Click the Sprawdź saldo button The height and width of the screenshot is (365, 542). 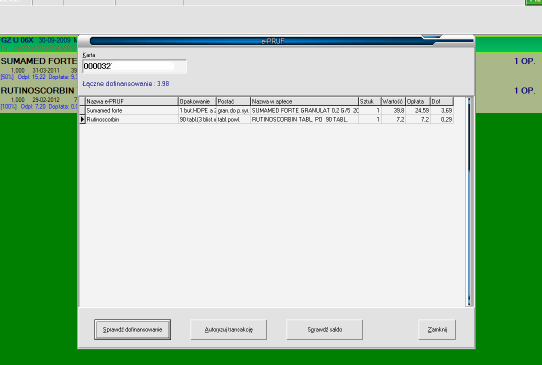(x=325, y=329)
